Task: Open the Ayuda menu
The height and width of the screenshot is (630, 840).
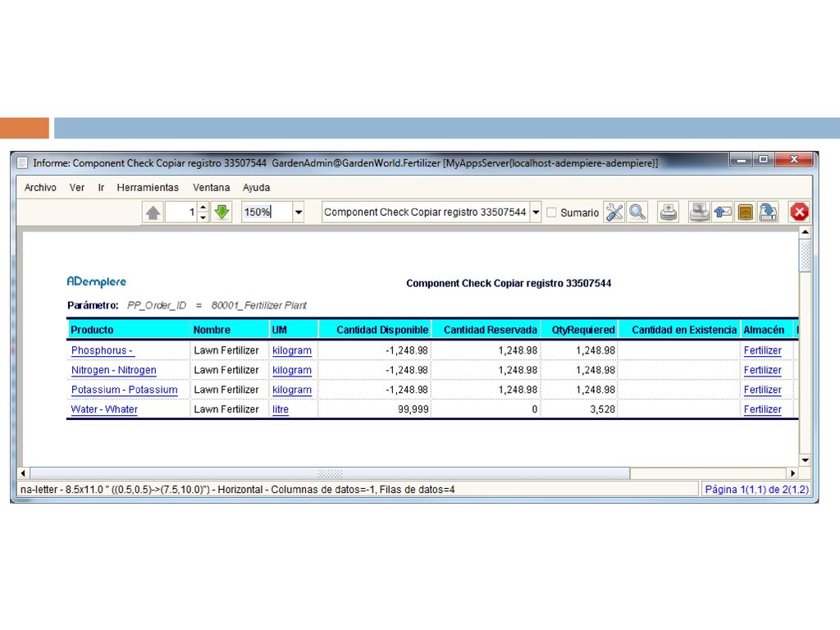Action: click(256, 188)
